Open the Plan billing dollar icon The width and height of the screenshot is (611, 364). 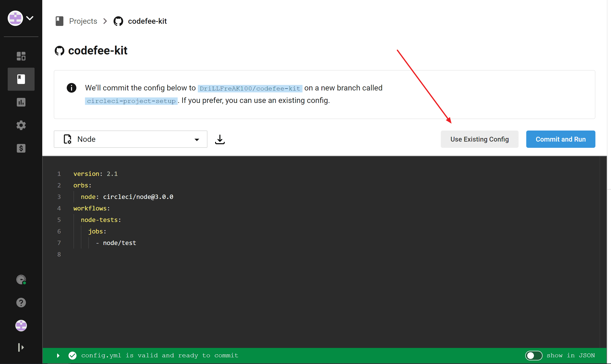coord(21,148)
